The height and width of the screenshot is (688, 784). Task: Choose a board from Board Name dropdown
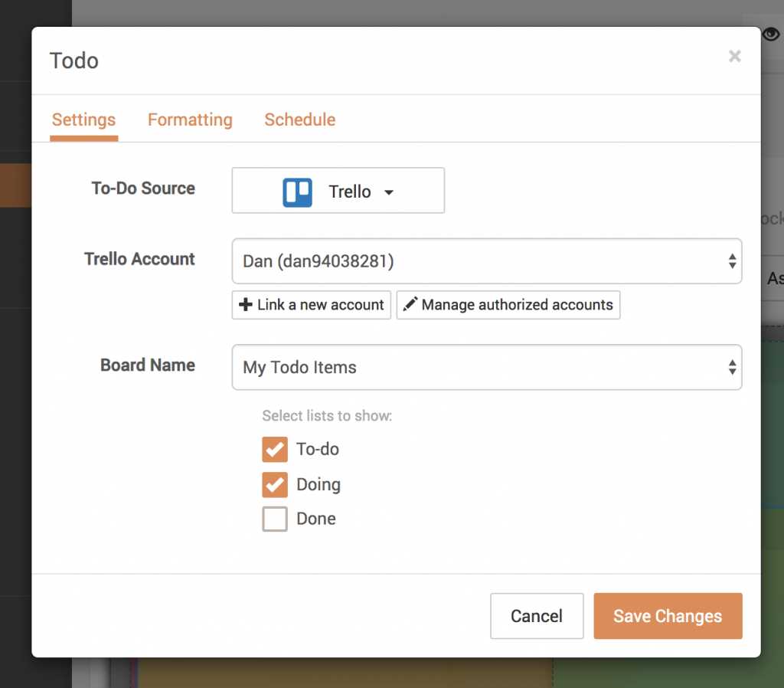[487, 367]
